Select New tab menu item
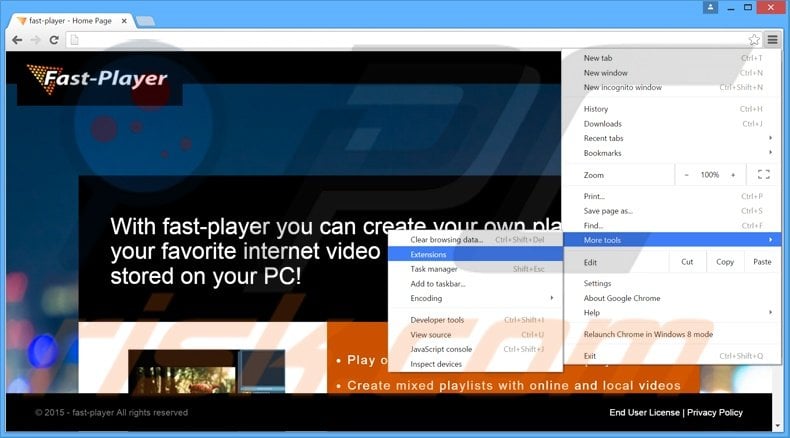This screenshot has height=438, width=790. tap(672, 58)
